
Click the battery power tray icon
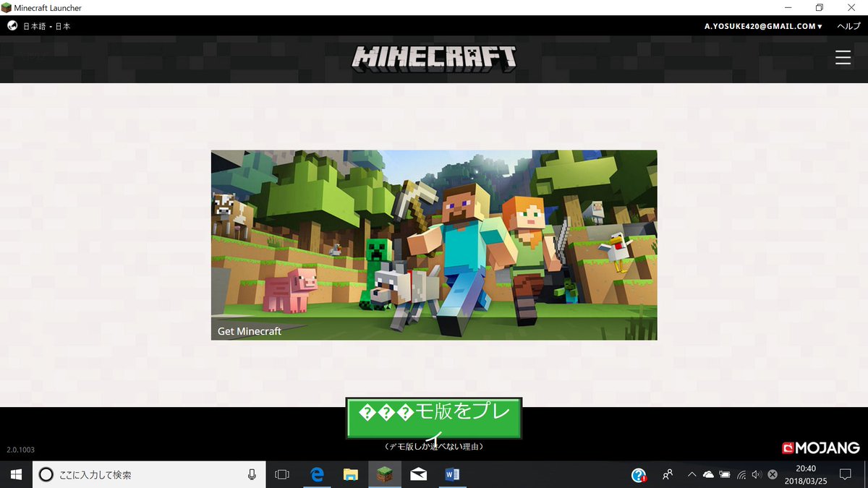724,474
